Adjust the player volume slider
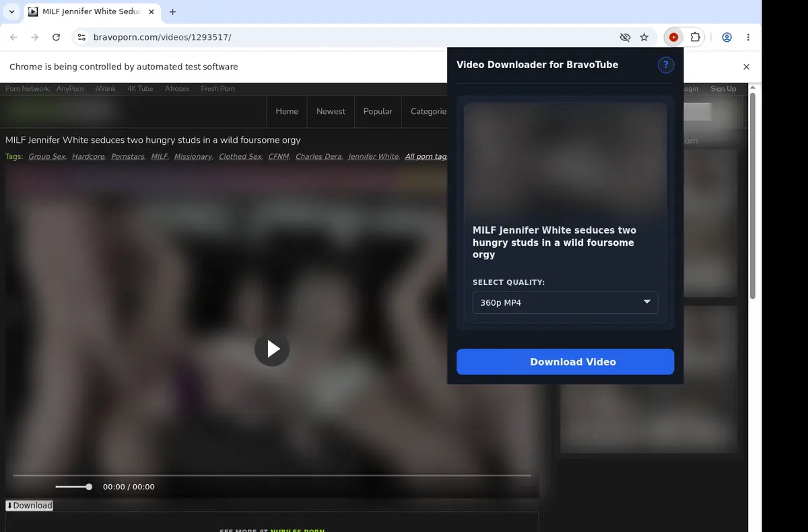Screen dimensions: 808x532 coord(73,487)
